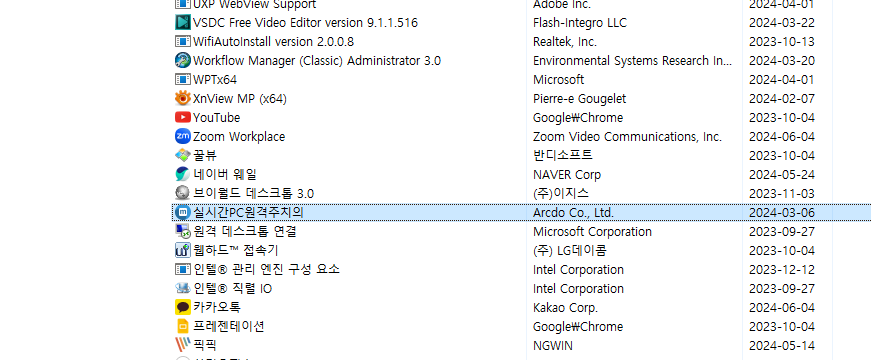
Task: Select the WPTx64 entry name
Action: [x=214, y=79]
